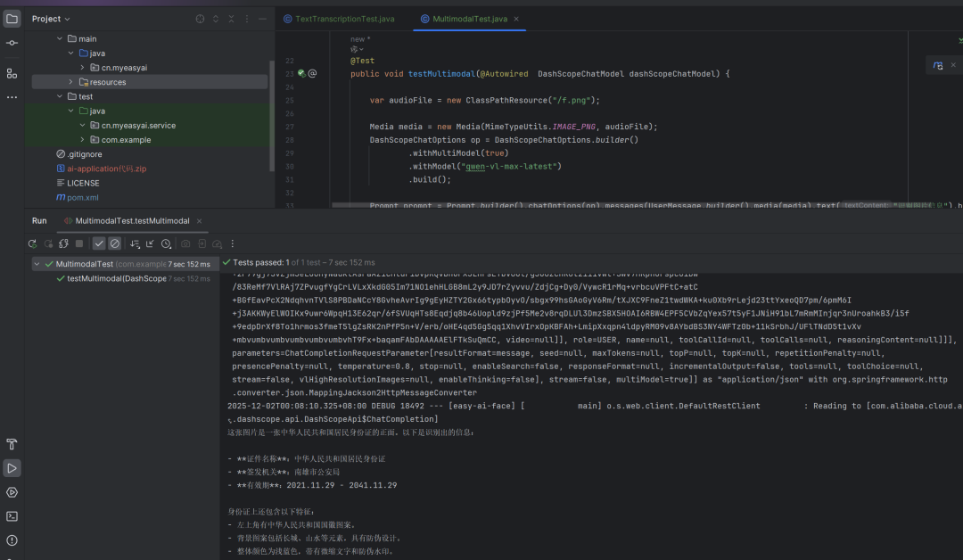
Task: Select the MultimodalTest.testMultimodal run tab
Action: click(132, 220)
